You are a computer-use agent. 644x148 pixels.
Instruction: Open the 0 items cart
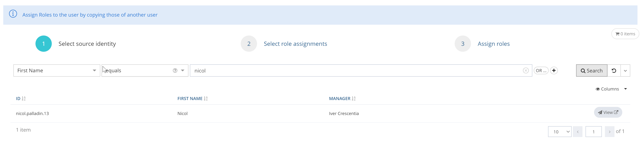tap(625, 34)
